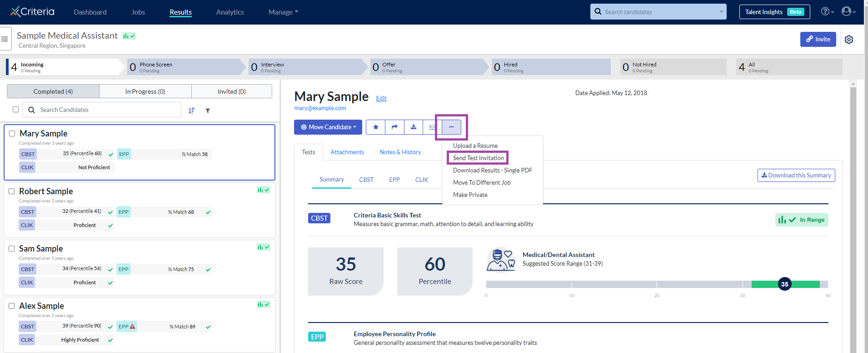Click the score range icon beside Sample Medical Assistant
The image size is (868, 353).
[129, 36]
